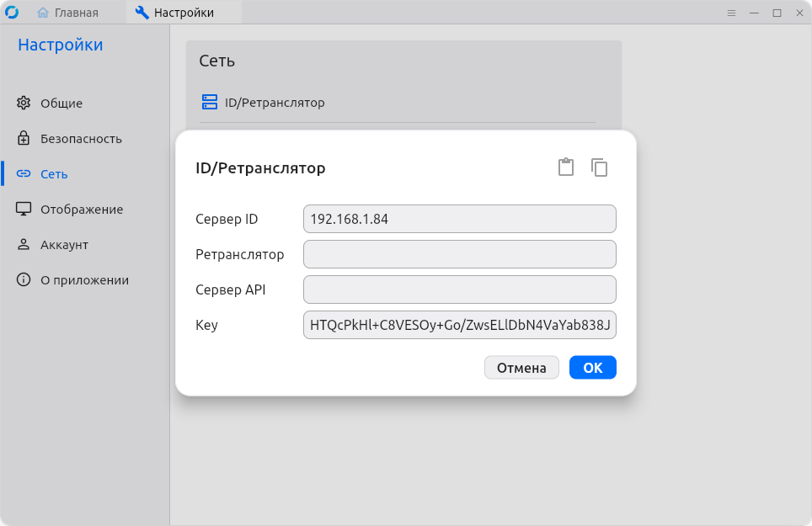Click the Безопасность shield lock icon

click(x=24, y=139)
